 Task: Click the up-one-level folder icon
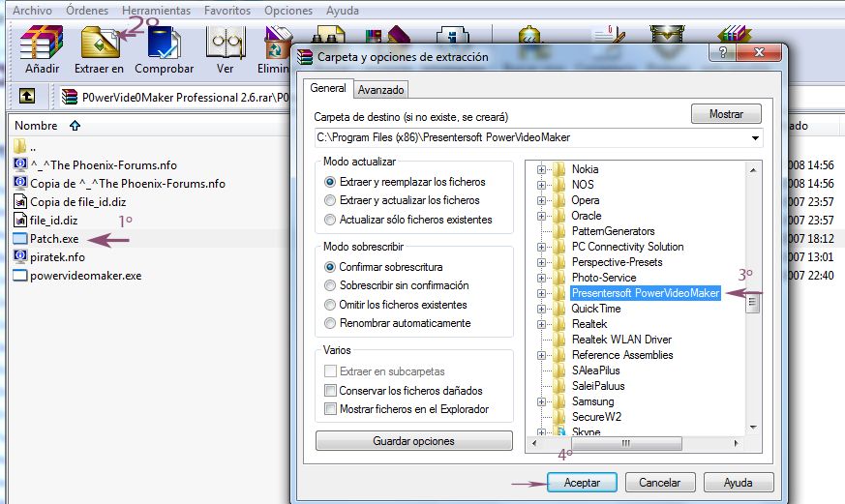tap(27, 97)
